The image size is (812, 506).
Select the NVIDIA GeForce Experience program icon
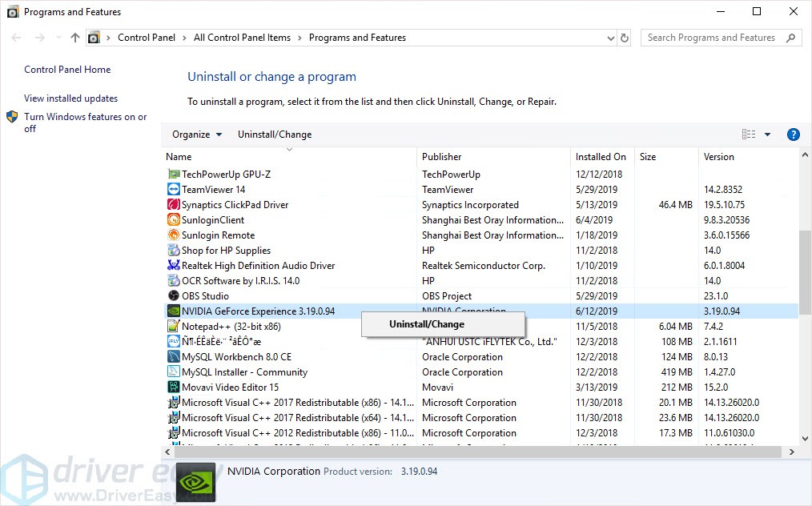tap(173, 311)
